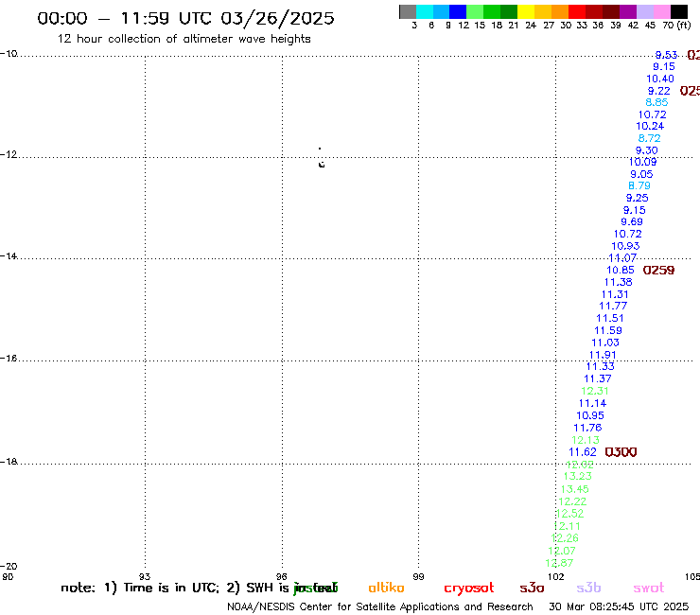The image size is (700, 615).
Task: Click the green value 12.52
Action: click(569, 514)
